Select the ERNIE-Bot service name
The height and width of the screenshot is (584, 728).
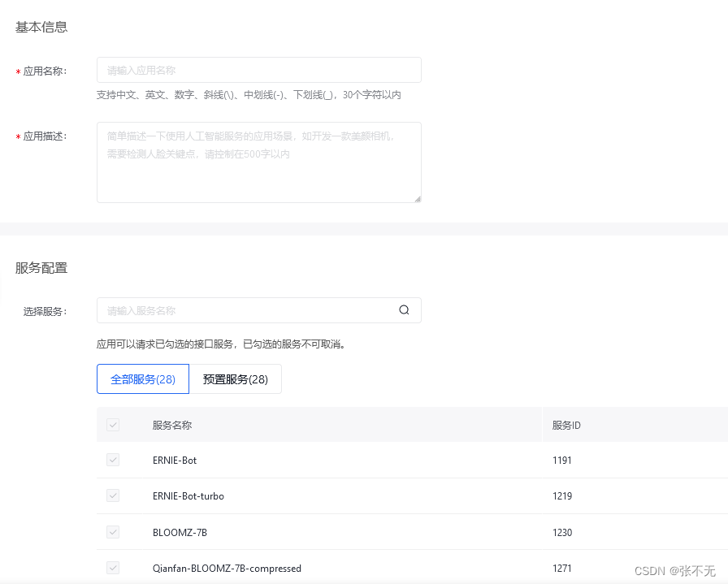[175, 460]
